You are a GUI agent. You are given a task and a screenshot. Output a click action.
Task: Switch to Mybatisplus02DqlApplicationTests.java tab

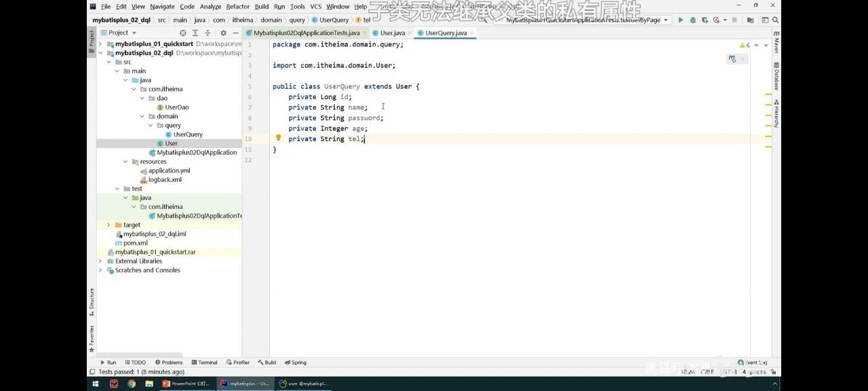307,33
